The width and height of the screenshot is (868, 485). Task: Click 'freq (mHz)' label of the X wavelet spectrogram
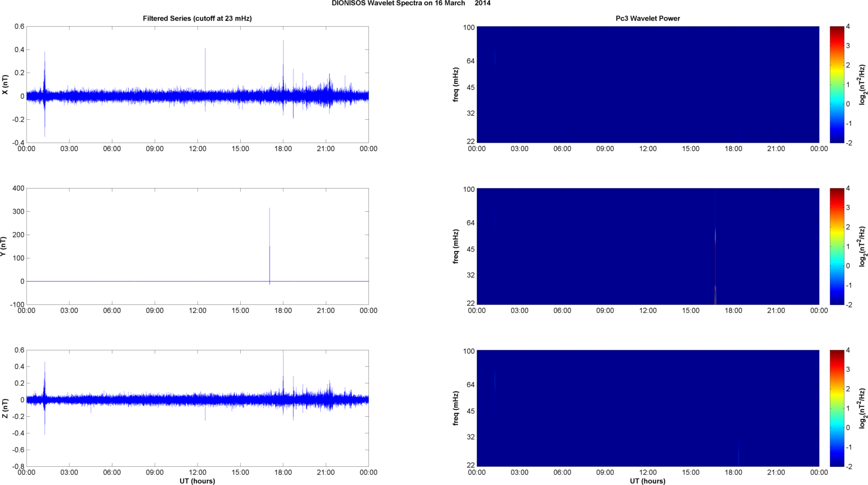click(x=456, y=85)
